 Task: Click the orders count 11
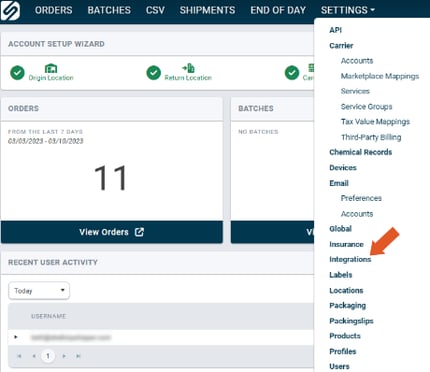click(111, 178)
